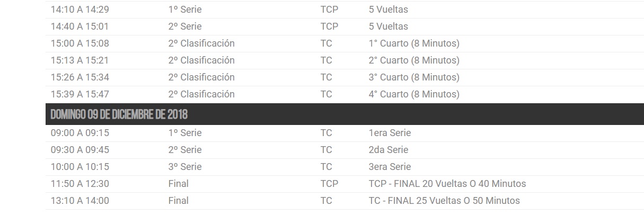
Task: Select the 3º Serie event name
Action: (185, 167)
